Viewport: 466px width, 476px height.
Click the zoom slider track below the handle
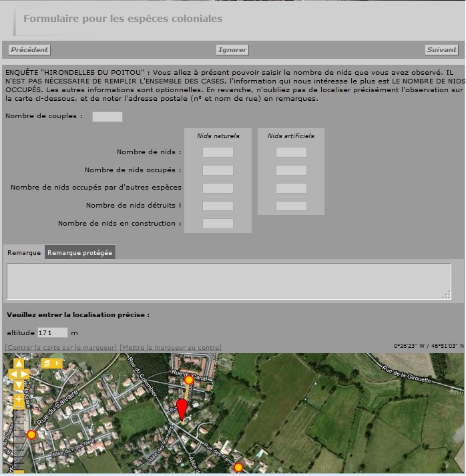click(19, 439)
